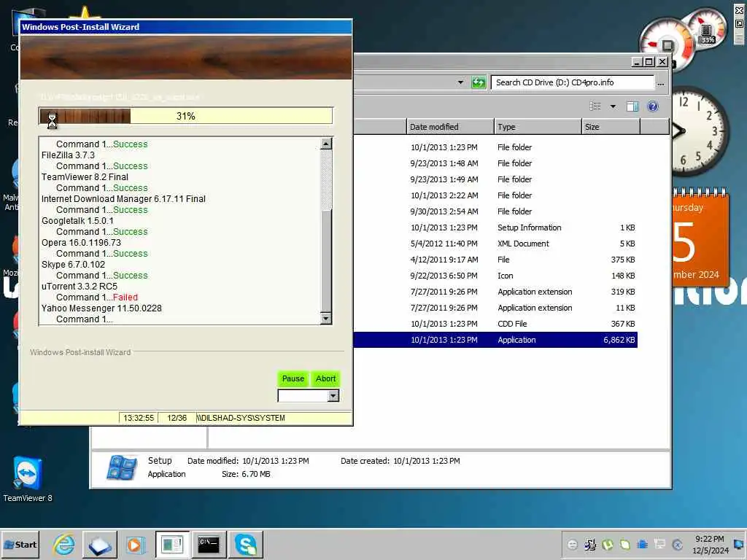Screen dimensions: 747x560
Task: Click the Setup icon in details pane
Action: coord(122,467)
